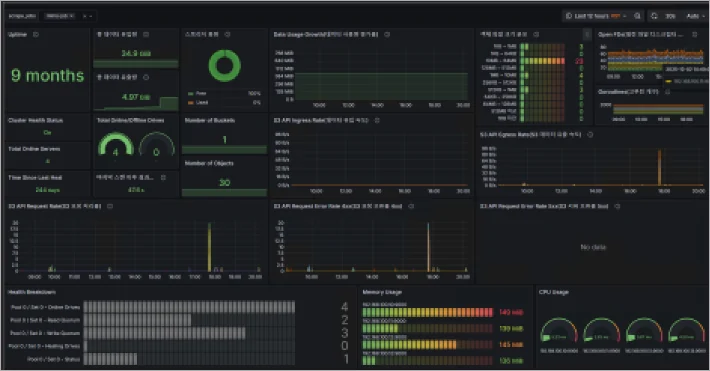Click the info icon on the 24.9 GiB panel

click(146, 34)
